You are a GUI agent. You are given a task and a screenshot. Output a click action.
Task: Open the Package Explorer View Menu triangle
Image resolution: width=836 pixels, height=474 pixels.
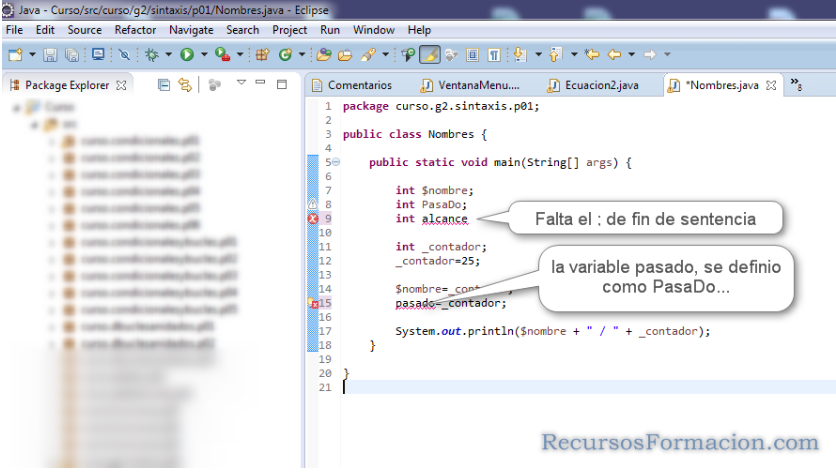tap(242, 82)
